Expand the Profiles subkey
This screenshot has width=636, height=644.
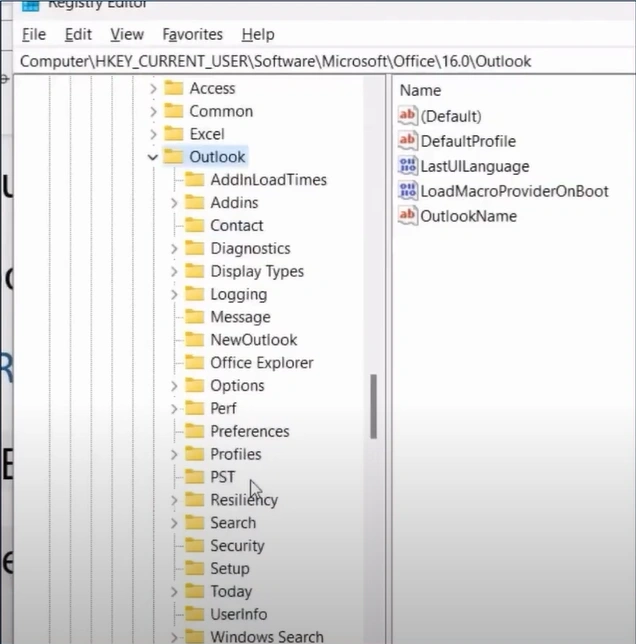174,454
